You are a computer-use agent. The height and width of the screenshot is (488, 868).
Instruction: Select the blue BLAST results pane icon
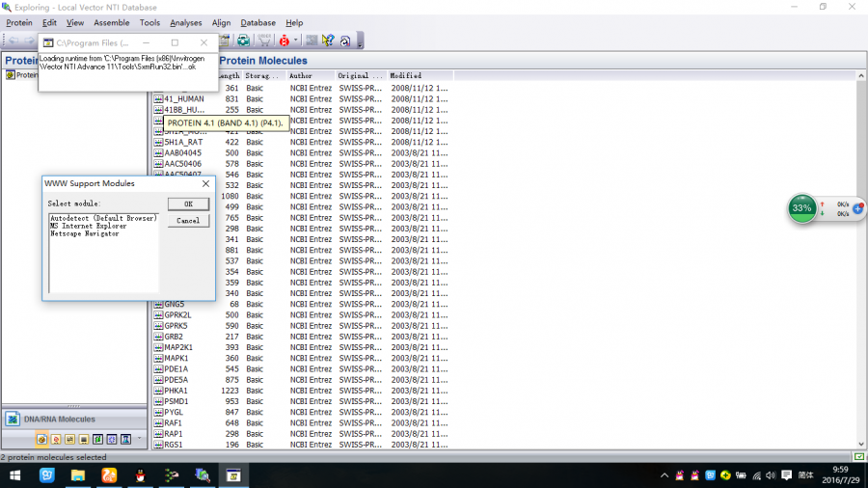click(x=112, y=440)
